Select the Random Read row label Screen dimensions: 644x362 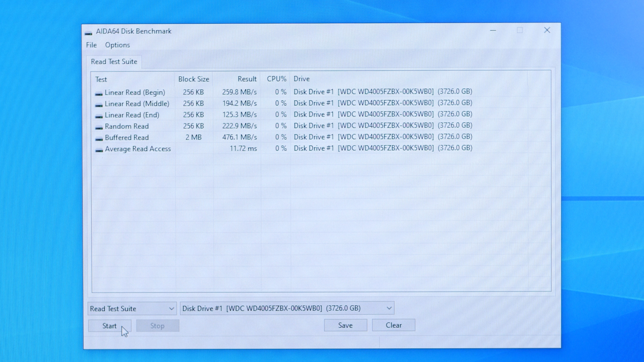pos(127,126)
